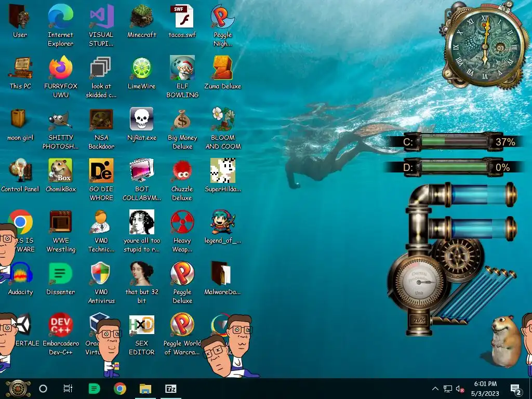
Task: Open the GO DIE WHORE shortcut
Action: (x=101, y=180)
